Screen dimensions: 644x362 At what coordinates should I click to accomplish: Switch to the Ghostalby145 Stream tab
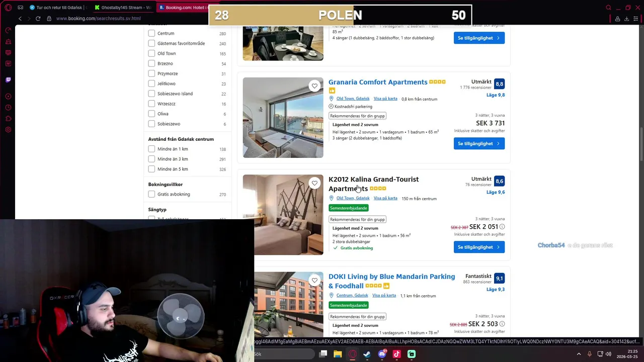[123, 8]
